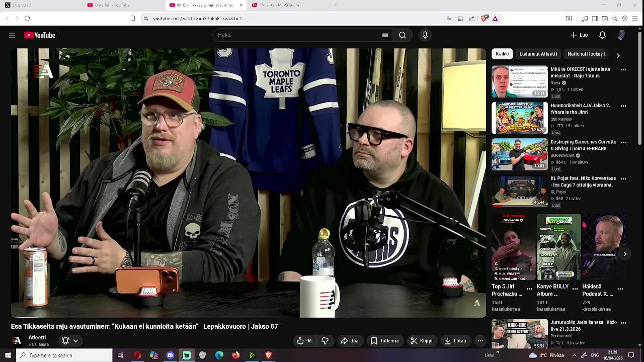Open the YouTube hamburger guide menu
Viewport: 644px width, 362px height.
[12, 35]
